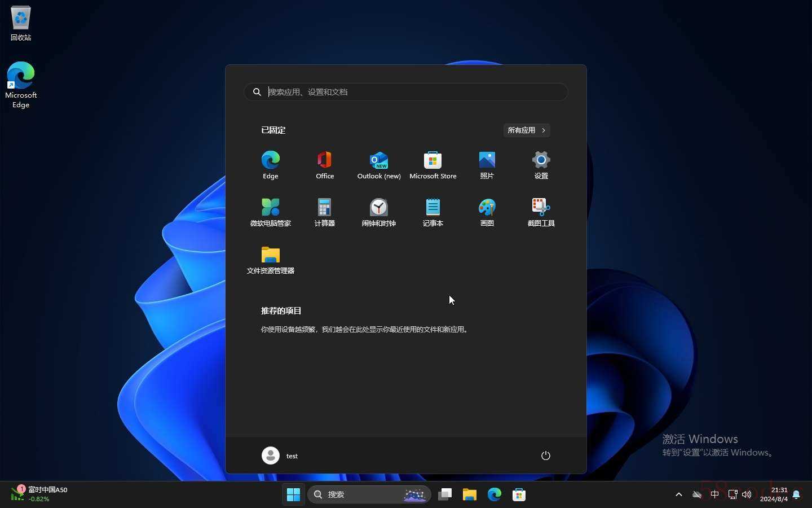
Task: Click the taskbar 搜索 search box
Action: [369, 494]
